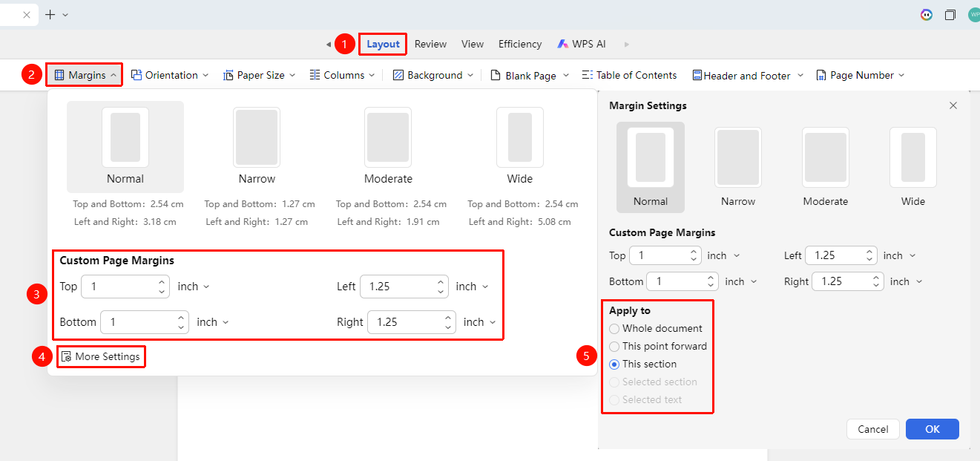Viewport: 980px width, 461px height.
Task: Expand the Paper Size options
Action: coord(260,75)
